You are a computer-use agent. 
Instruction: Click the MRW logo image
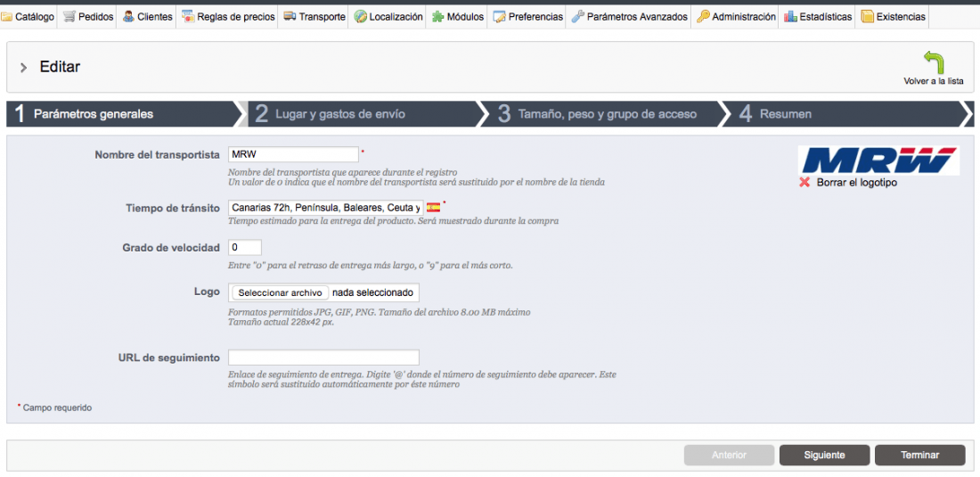pos(878,160)
